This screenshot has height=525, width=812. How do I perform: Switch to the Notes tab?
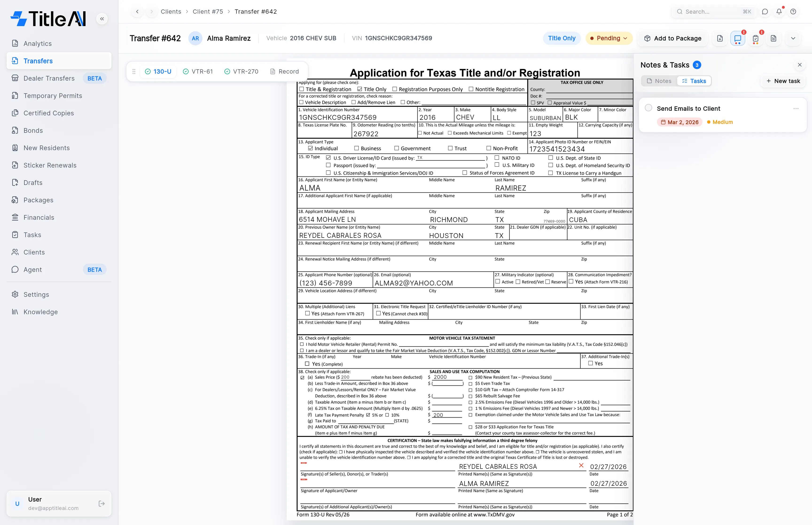click(x=659, y=81)
